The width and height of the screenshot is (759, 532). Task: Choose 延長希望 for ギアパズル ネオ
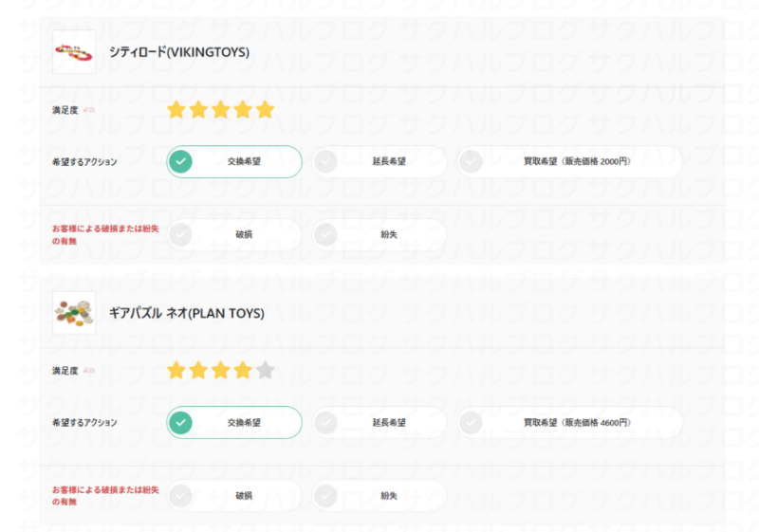(x=379, y=422)
